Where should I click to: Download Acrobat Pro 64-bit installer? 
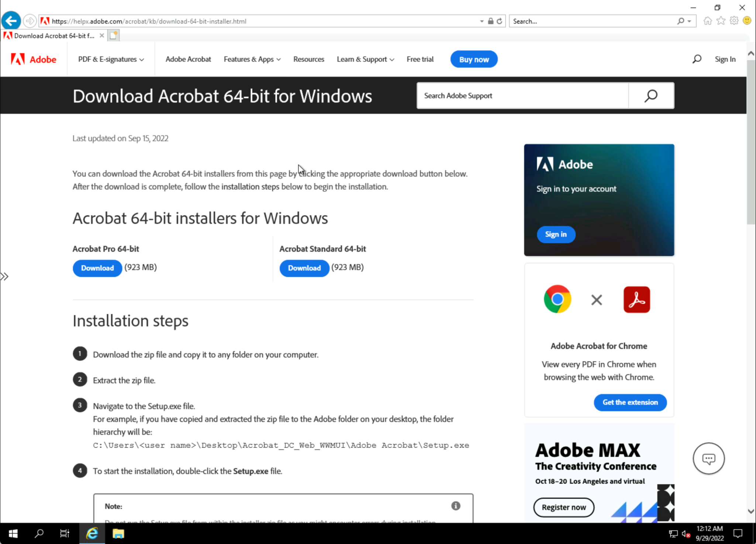97,268
